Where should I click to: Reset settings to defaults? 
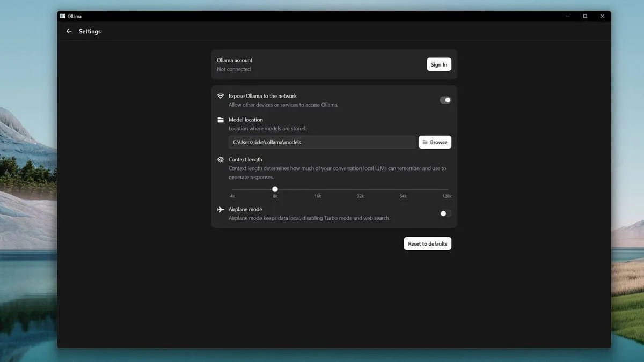click(428, 243)
